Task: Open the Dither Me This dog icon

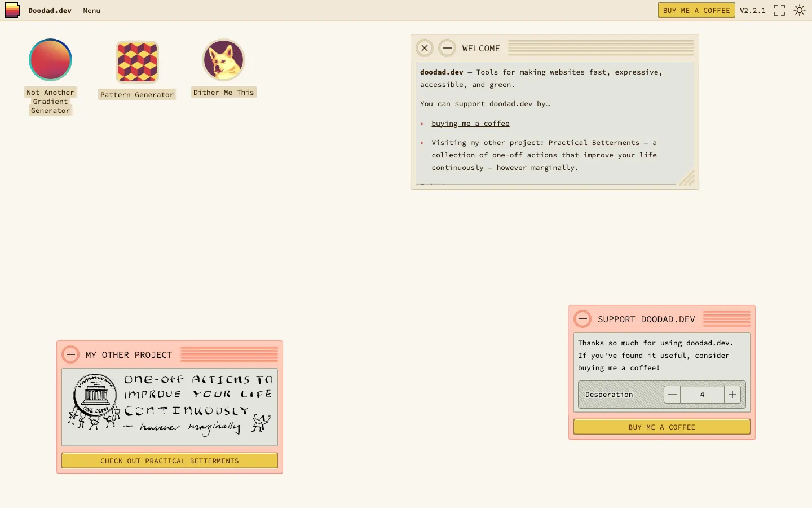Action: 224,60
